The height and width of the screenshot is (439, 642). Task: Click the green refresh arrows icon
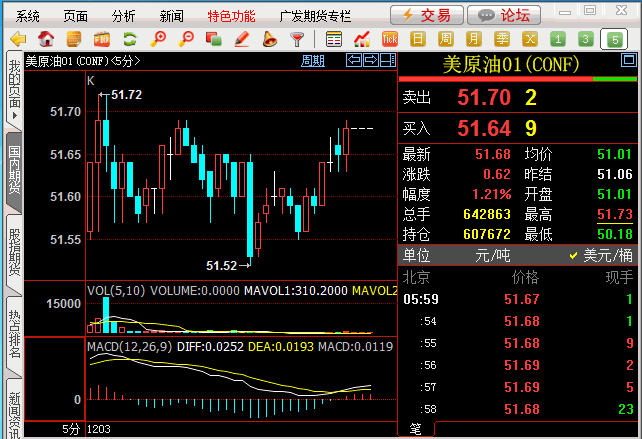coord(129,39)
